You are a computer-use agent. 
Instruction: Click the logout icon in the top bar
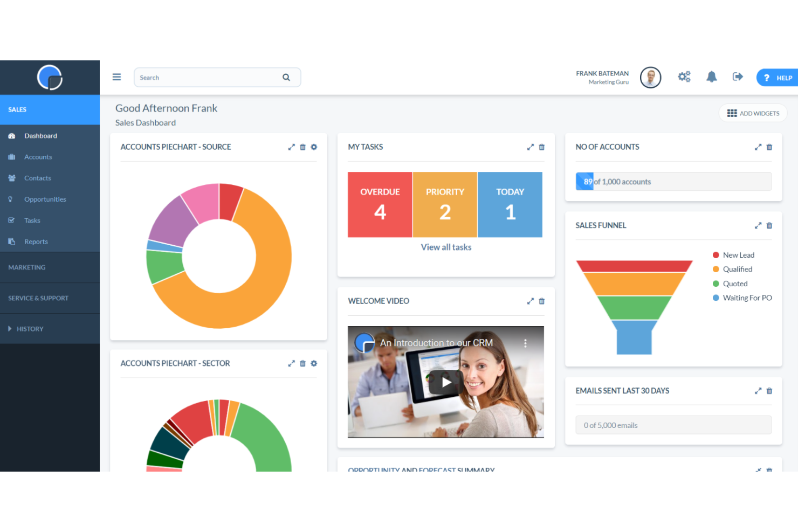(x=738, y=77)
